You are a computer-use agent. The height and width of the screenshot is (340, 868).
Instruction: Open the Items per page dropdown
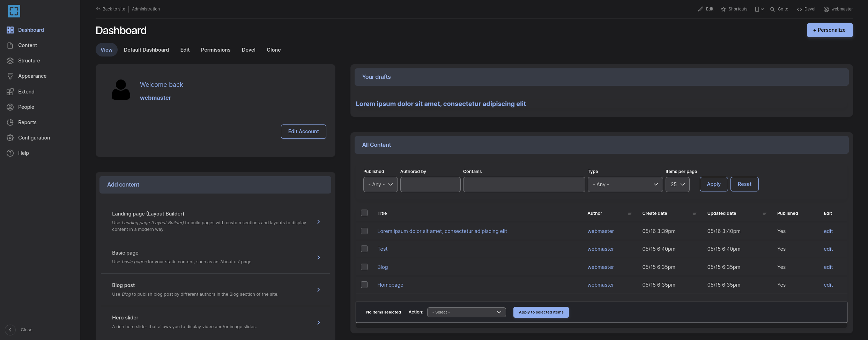tap(677, 184)
